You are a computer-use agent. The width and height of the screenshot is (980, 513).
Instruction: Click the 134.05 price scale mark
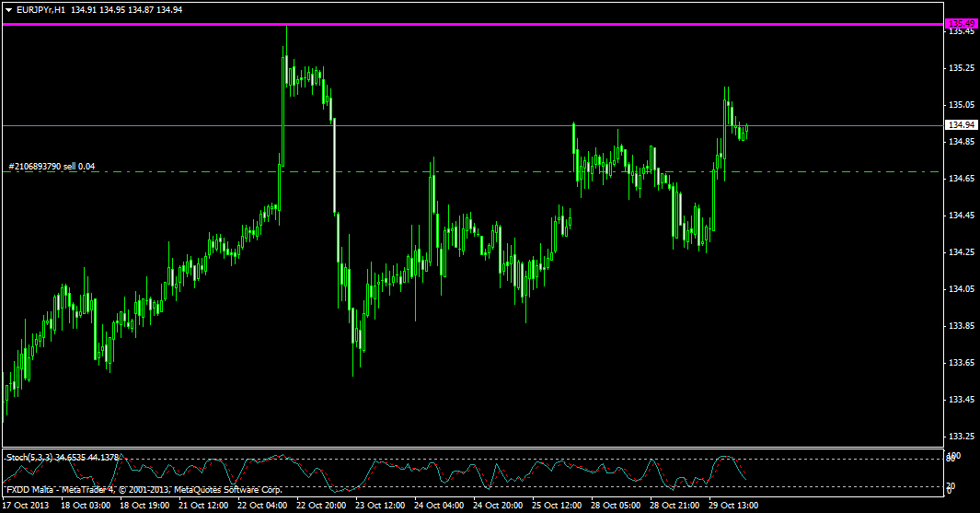click(x=961, y=289)
